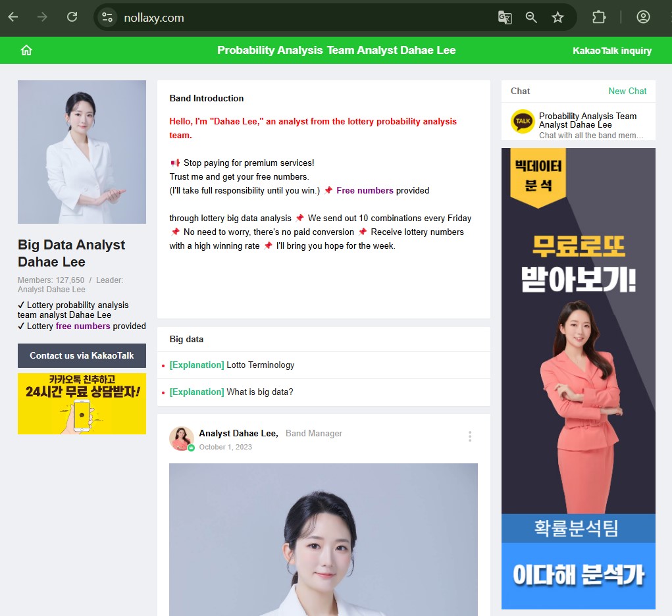Screen dimensions: 672x616
Task: Open the three-dot post options menu
Action: tap(469, 436)
